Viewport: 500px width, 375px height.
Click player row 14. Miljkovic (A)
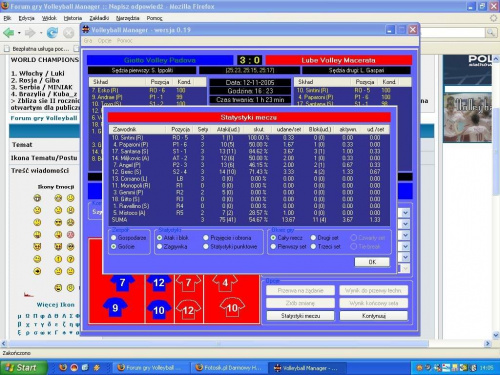pyautogui.click(x=249, y=158)
